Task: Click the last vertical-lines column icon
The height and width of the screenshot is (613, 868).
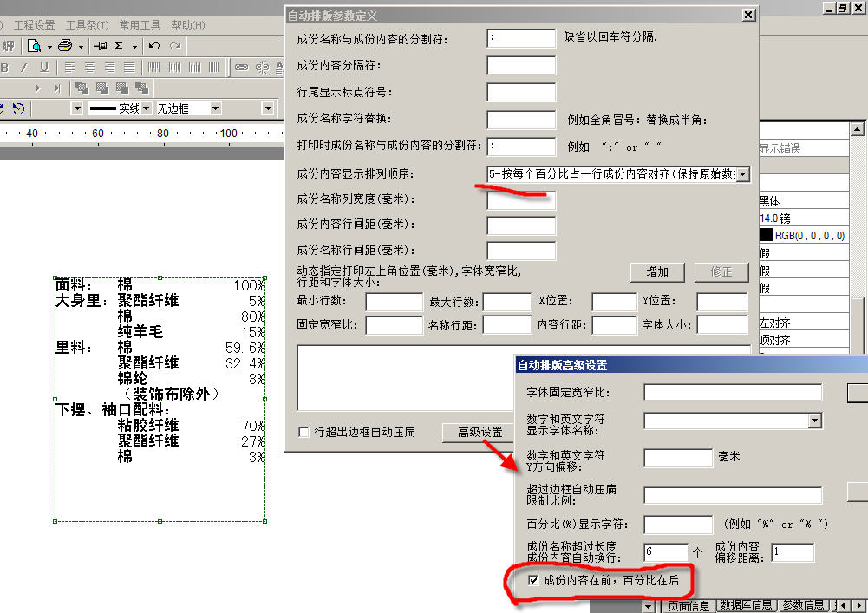Action: (x=214, y=68)
